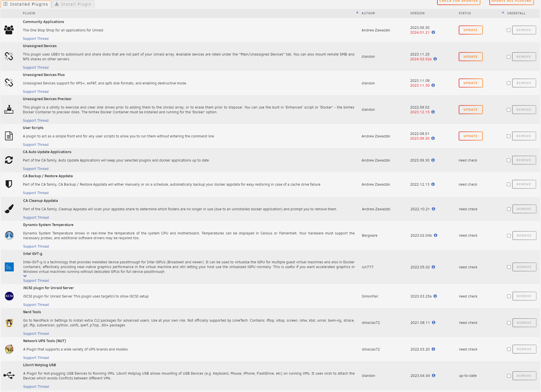Tick the uninstall checkbox for Unassigned Devices
This screenshot has height=392, width=541.
coord(508,57)
